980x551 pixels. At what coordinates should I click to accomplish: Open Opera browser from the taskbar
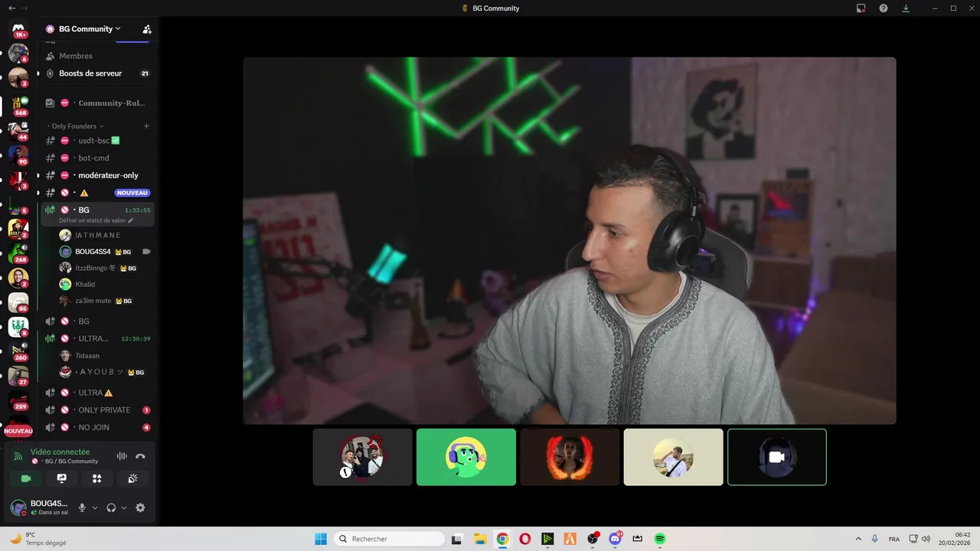524,539
